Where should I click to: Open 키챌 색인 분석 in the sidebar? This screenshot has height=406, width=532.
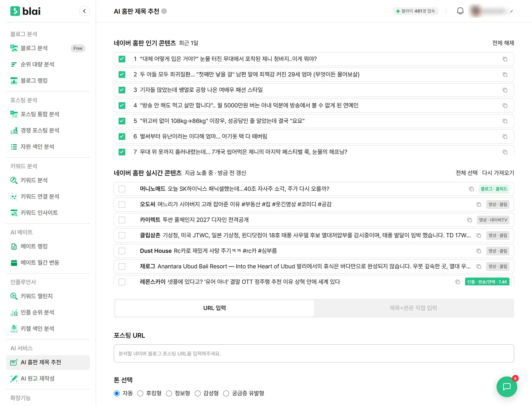pos(48,328)
